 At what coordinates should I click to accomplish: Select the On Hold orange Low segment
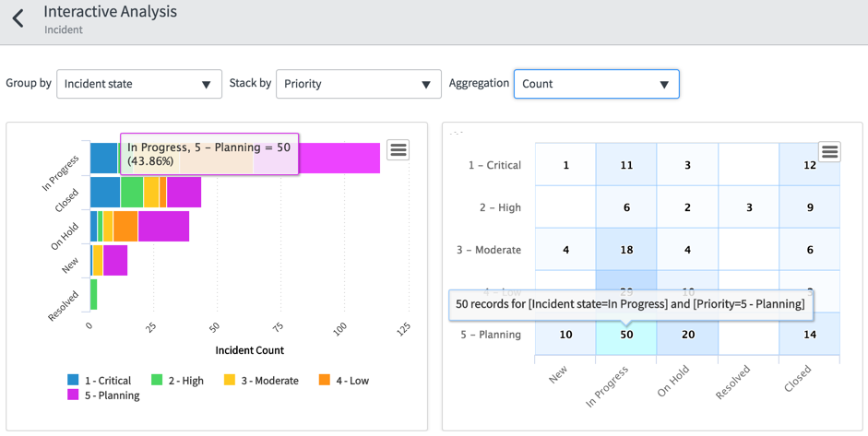[x=125, y=227]
